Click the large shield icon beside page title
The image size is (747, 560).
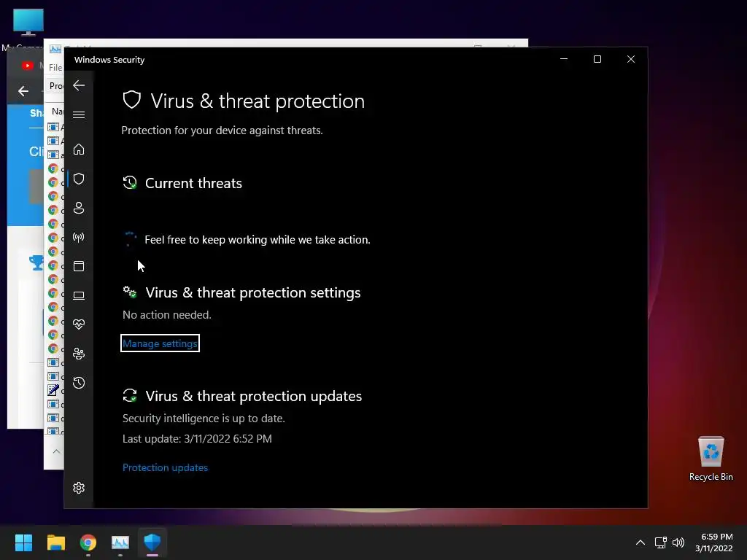pyautogui.click(x=131, y=101)
